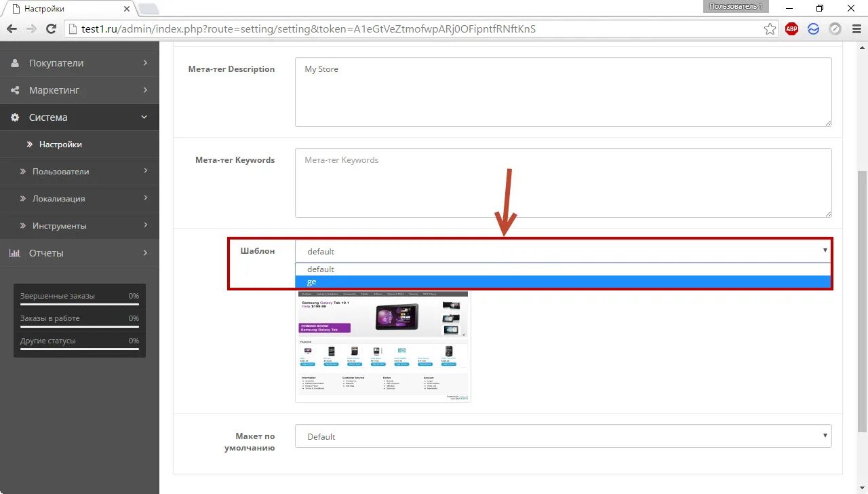Open Пользователи menu item

tap(79, 172)
